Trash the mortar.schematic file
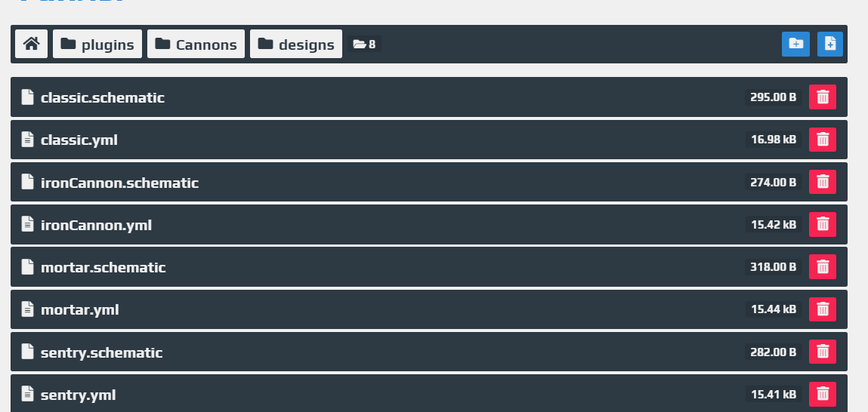The width and height of the screenshot is (868, 412). [x=823, y=266]
